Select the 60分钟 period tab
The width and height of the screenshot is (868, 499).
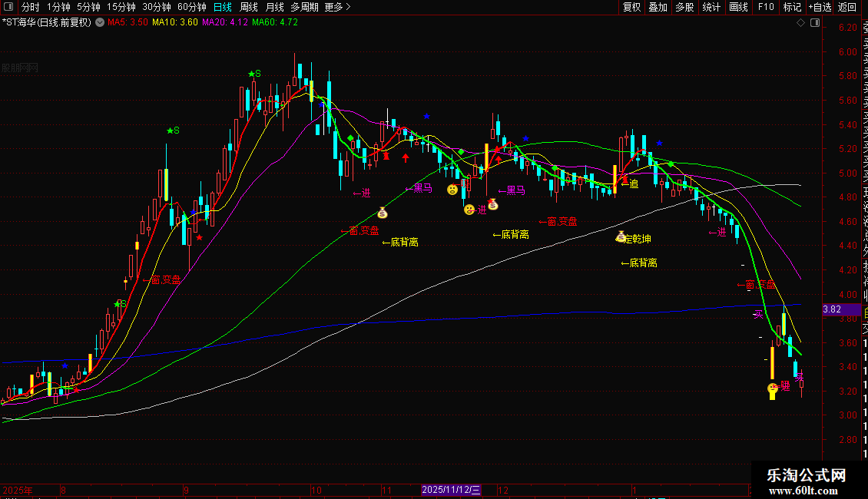point(192,7)
